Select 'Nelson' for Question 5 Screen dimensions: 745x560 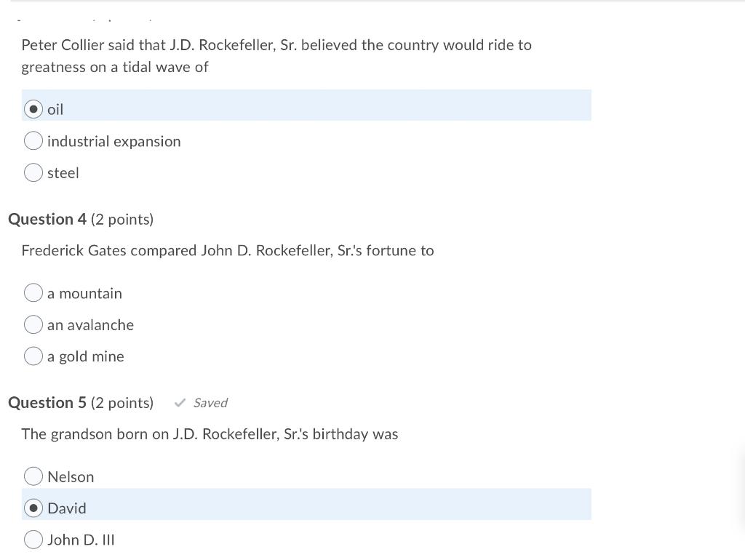33,476
